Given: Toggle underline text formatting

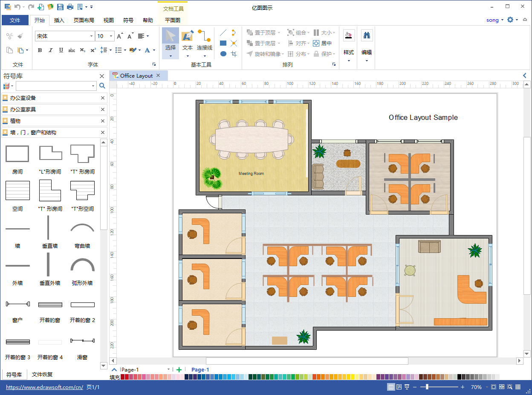Looking at the screenshot, I should point(61,50).
